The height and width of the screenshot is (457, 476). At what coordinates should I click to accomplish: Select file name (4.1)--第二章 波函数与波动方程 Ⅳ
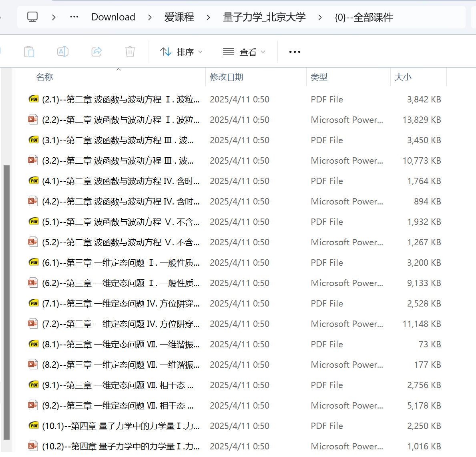121,181
